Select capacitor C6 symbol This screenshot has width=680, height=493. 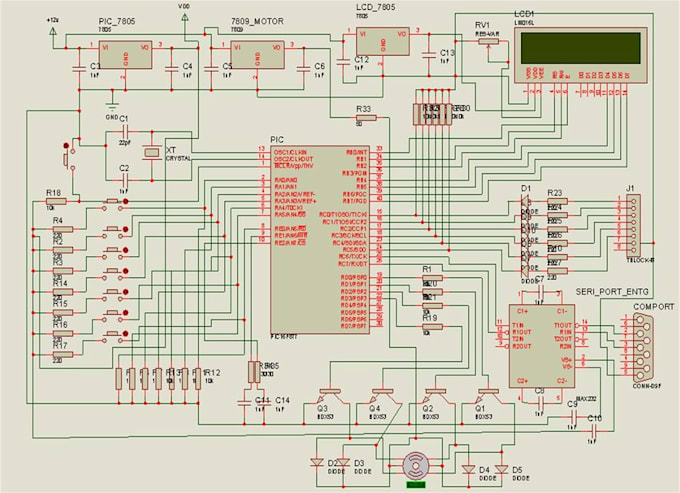304,69
